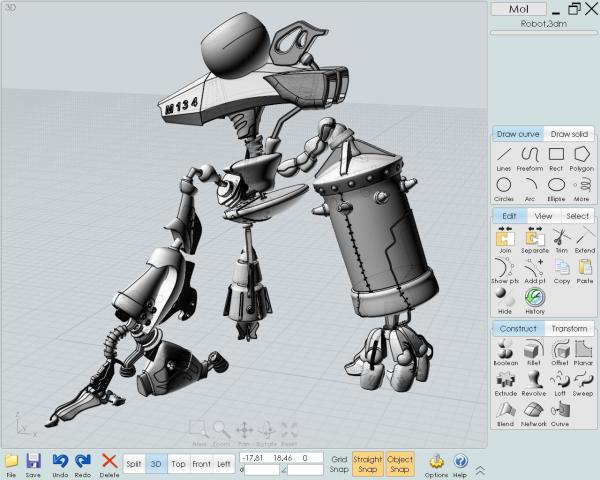Open the Curve construct tool

click(560, 415)
